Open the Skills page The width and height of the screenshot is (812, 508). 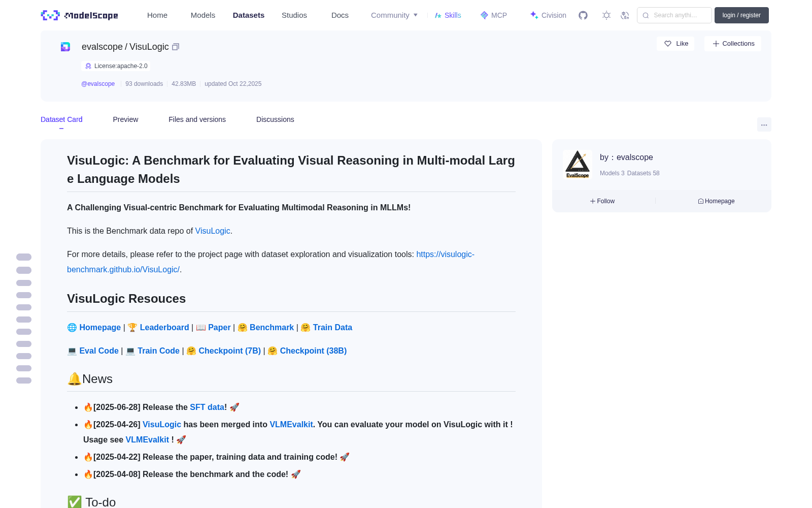pyautogui.click(x=448, y=15)
